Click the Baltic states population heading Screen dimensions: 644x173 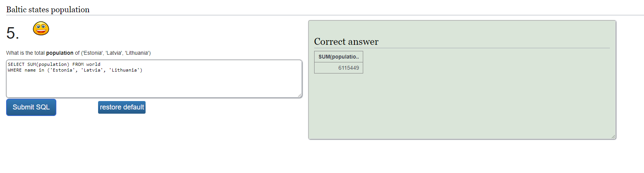[48, 10]
